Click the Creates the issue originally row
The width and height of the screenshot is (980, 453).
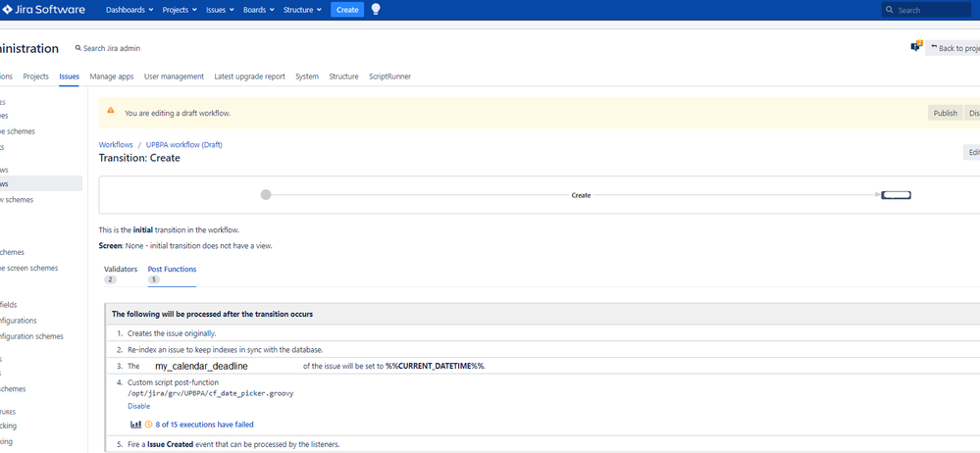[542, 333]
